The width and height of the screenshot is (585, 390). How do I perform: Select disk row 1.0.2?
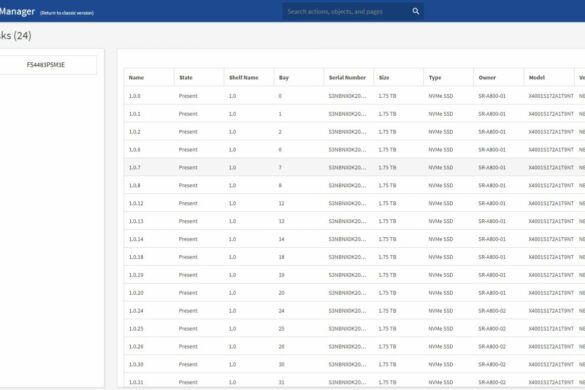354,132
